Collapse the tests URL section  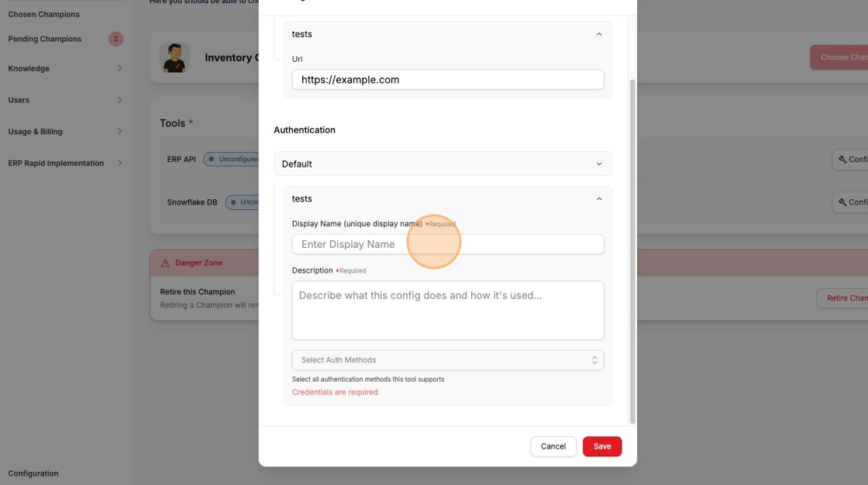pyautogui.click(x=598, y=34)
